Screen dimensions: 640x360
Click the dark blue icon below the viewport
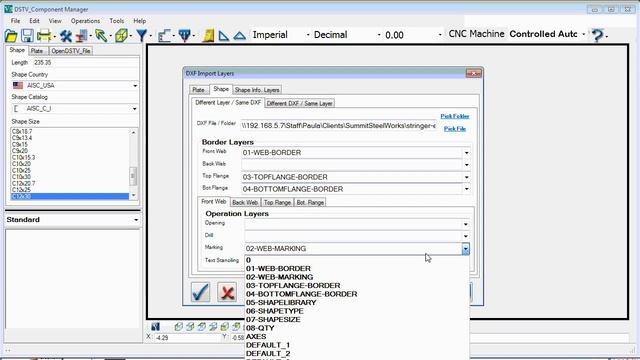pos(156,327)
